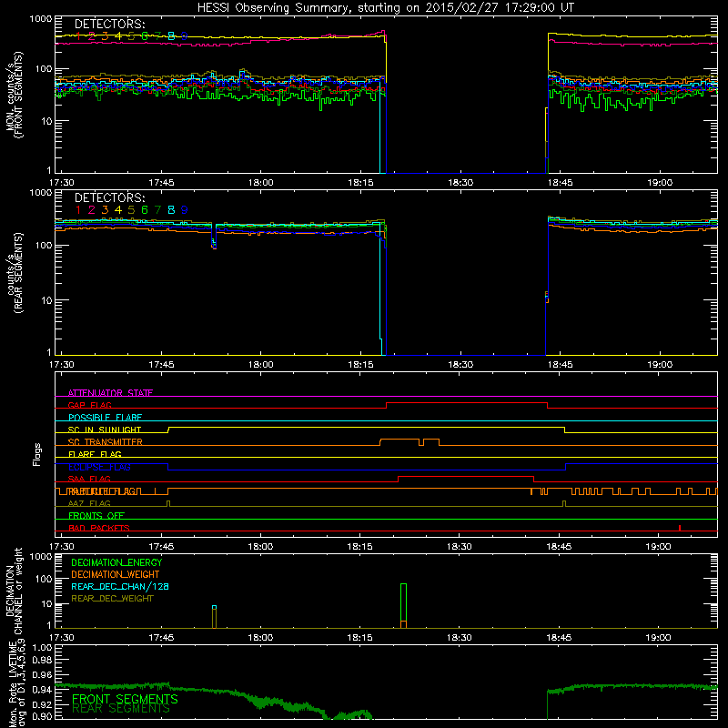Click detector 5 in the rear segments legend
This screenshot has height=728, width=728.
click(x=131, y=210)
